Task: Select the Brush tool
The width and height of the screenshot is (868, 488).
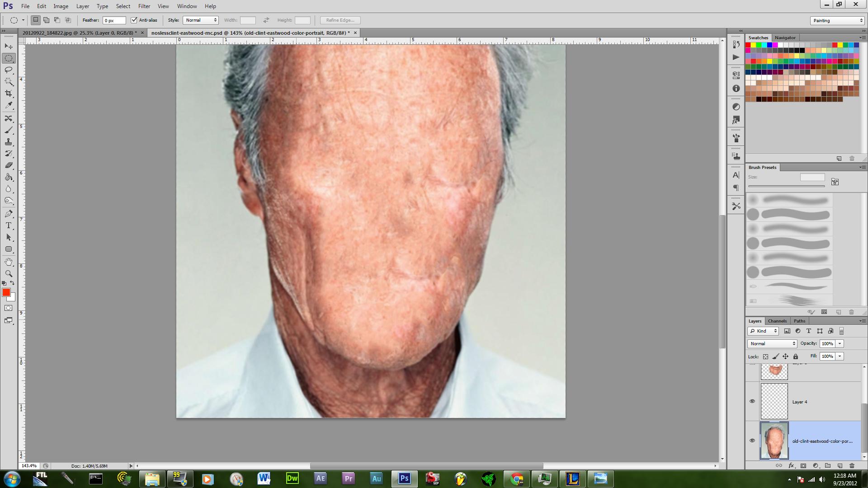Action: coord(9,130)
